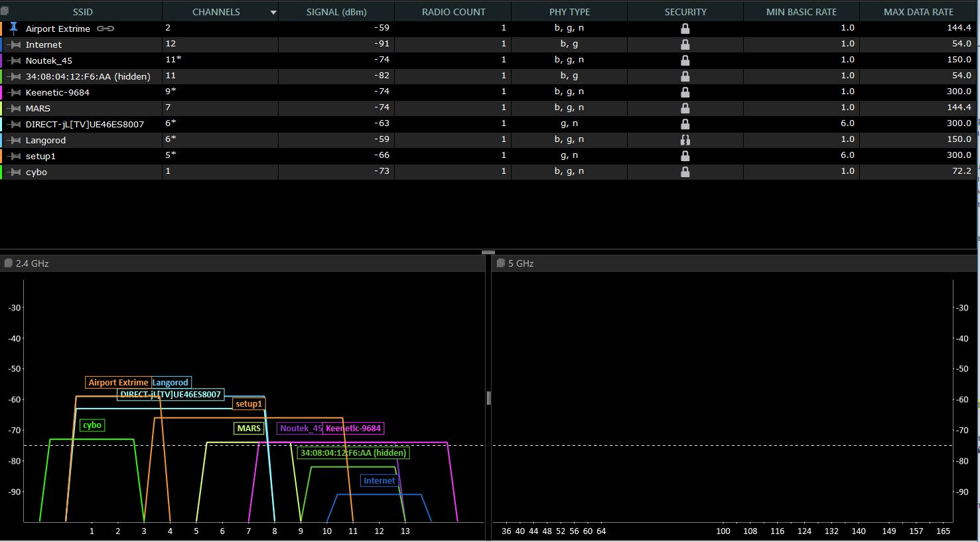Click the icon beside the 2.4 GHz panel title
This screenshot has width=980, height=542.
8,263
